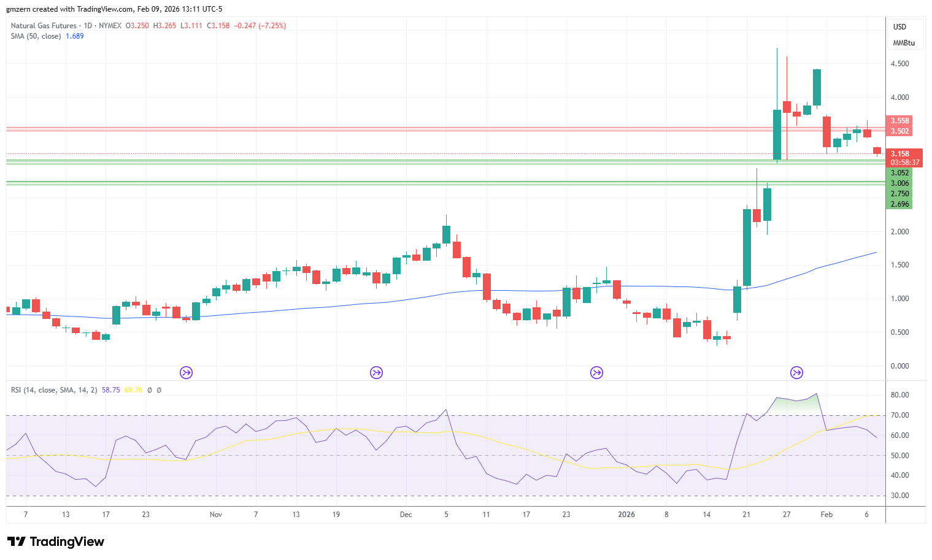
Task: Open the USD currency label
Action: click(899, 27)
